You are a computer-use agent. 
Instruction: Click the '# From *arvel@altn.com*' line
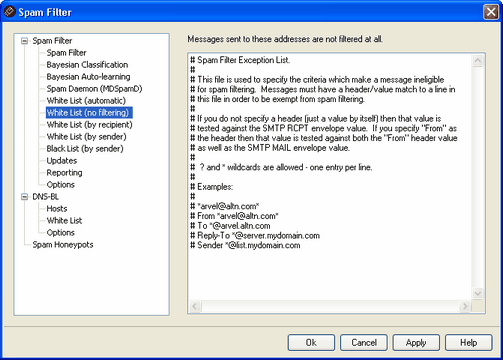click(234, 216)
